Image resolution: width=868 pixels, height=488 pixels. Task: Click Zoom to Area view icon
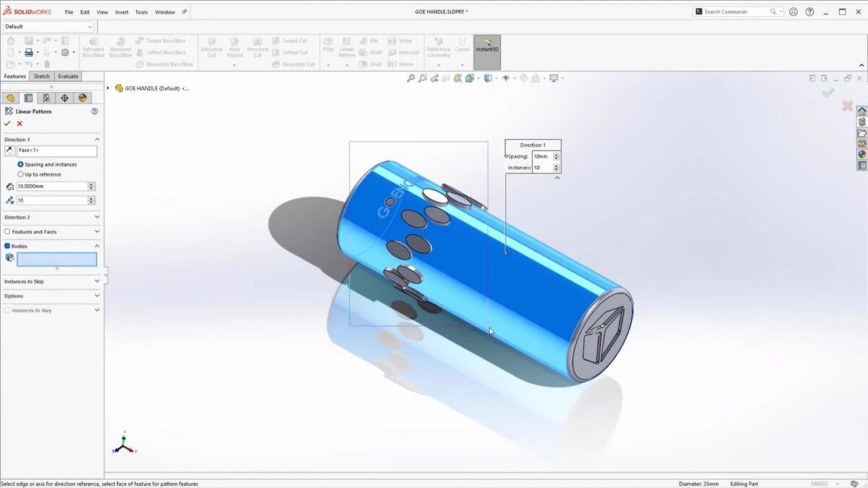pyautogui.click(x=423, y=78)
